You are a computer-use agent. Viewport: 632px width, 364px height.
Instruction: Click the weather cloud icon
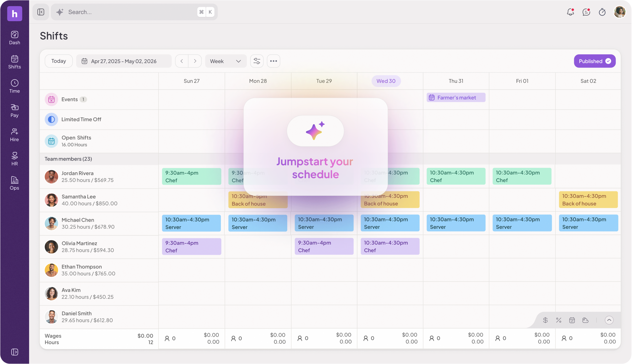coord(585,320)
